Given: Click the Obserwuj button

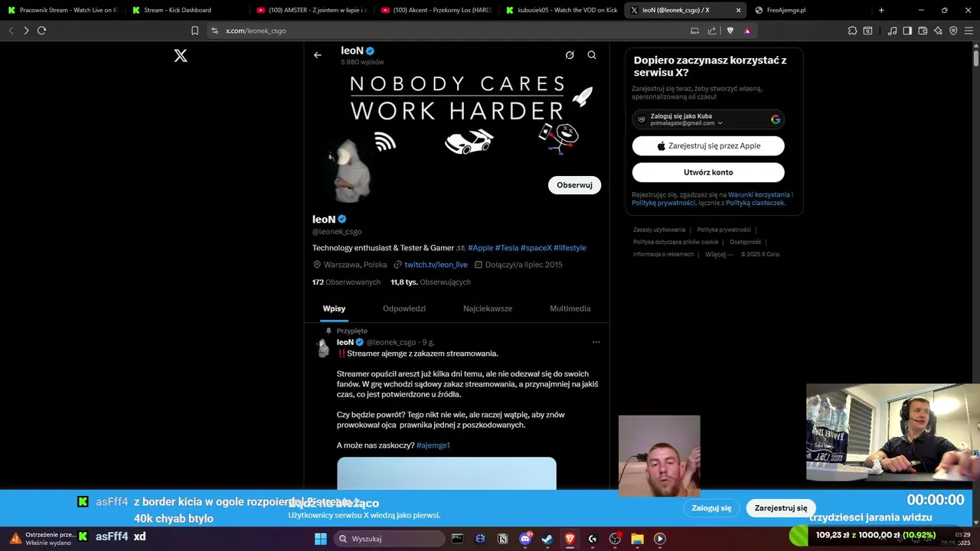Looking at the screenshot, I should (574, 185).
